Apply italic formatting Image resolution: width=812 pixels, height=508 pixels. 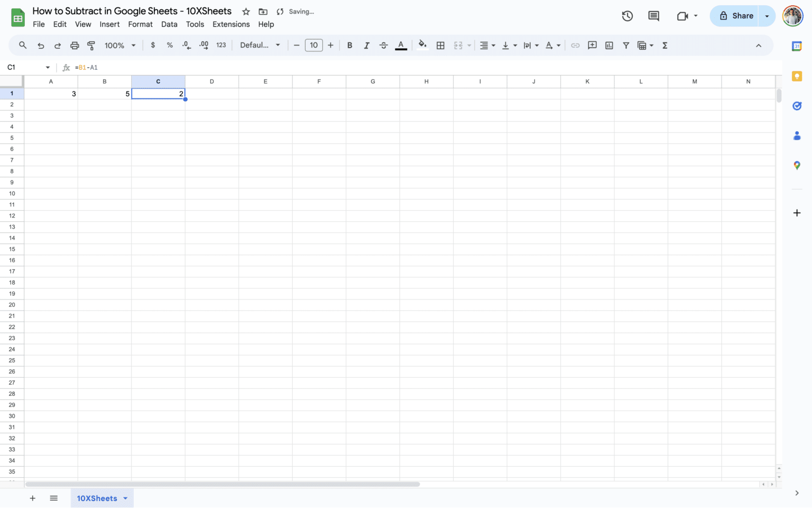[366, 45]
